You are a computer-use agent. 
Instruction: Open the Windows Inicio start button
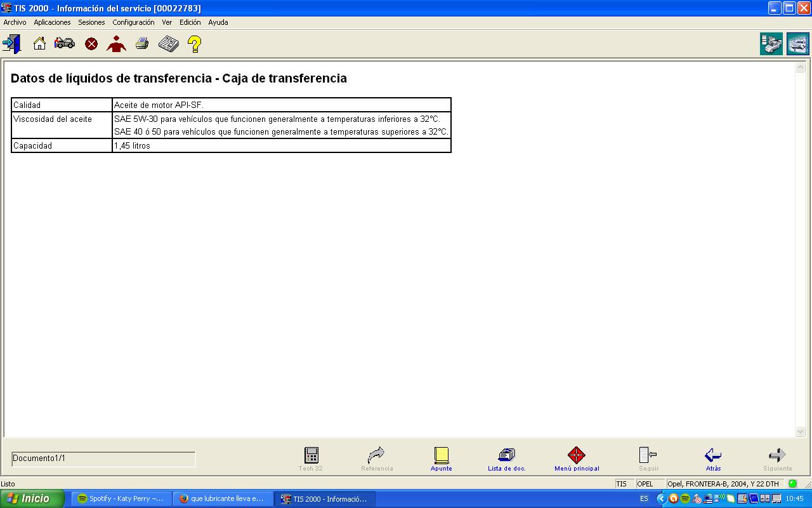point(32,498)
